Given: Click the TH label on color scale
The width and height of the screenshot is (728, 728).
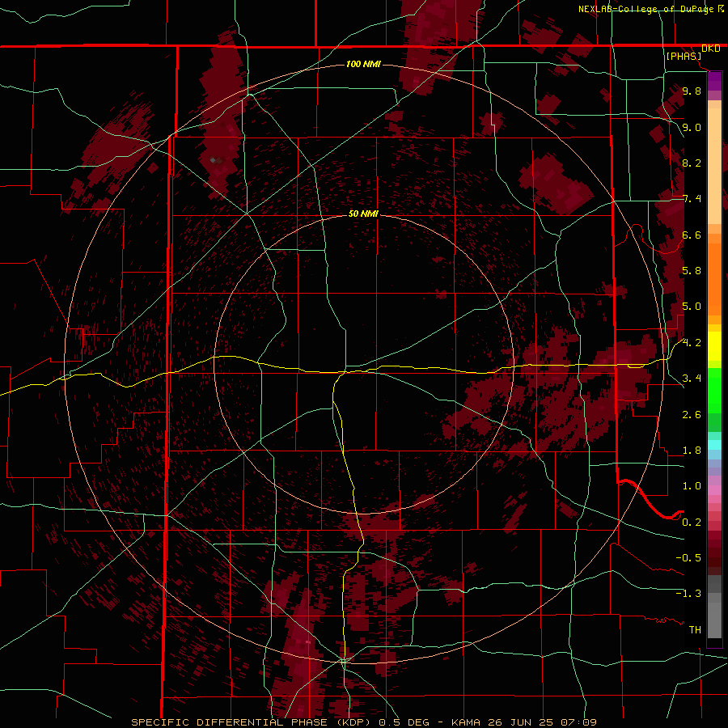Looking at the screenshot, I should pos(695,630).
